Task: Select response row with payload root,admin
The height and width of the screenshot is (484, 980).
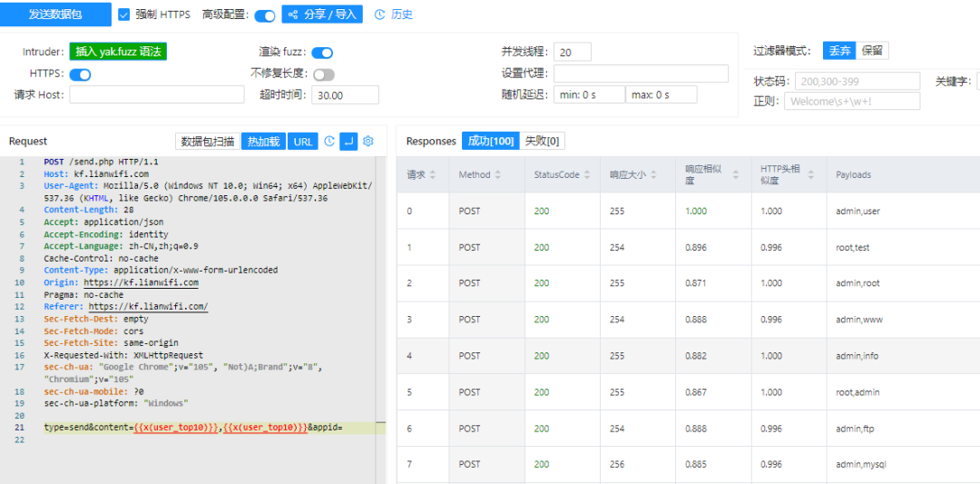Action: tap(688, 392)
